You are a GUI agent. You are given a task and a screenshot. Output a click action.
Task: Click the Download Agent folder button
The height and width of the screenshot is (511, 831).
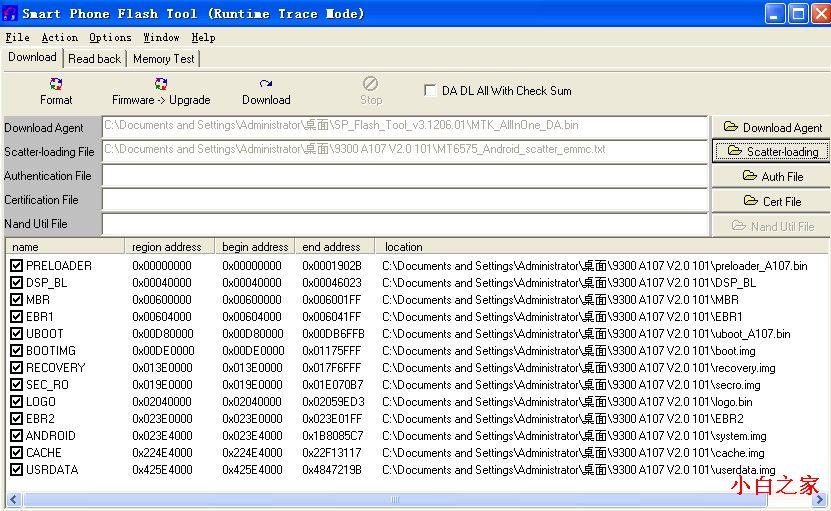[772, 127]
